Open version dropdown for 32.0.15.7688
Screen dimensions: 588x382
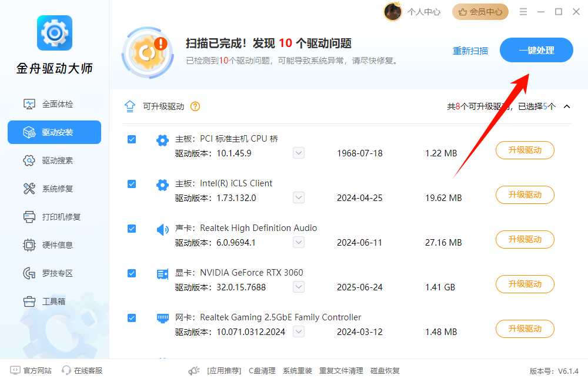point(299,287)
